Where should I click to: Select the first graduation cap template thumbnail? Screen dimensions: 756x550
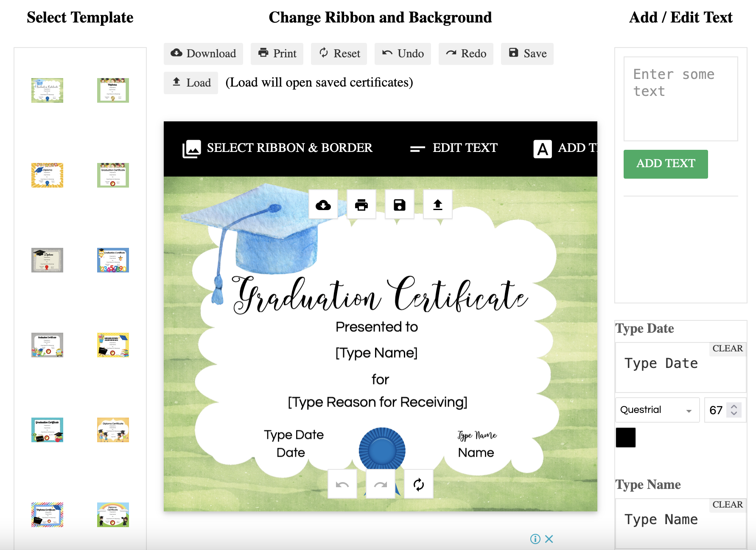(x=47, y=90)
